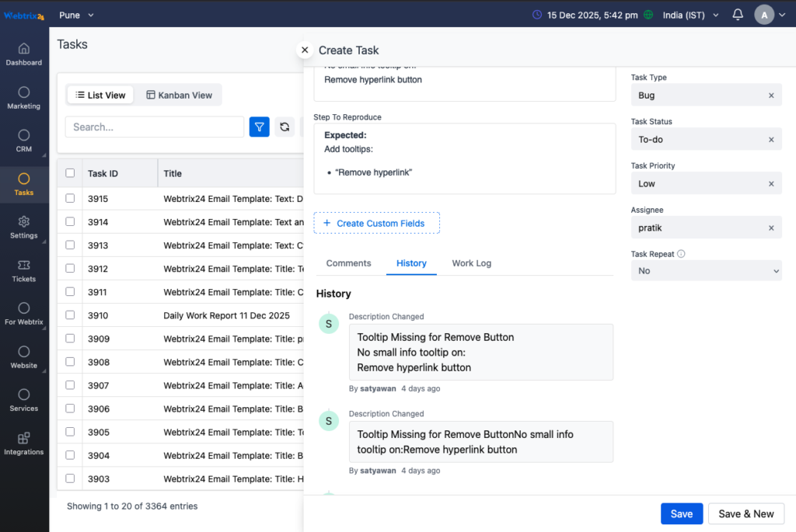The height and width of the screenshot is (532, 796).
Task: Click the task Search input field
Action: 154,127
